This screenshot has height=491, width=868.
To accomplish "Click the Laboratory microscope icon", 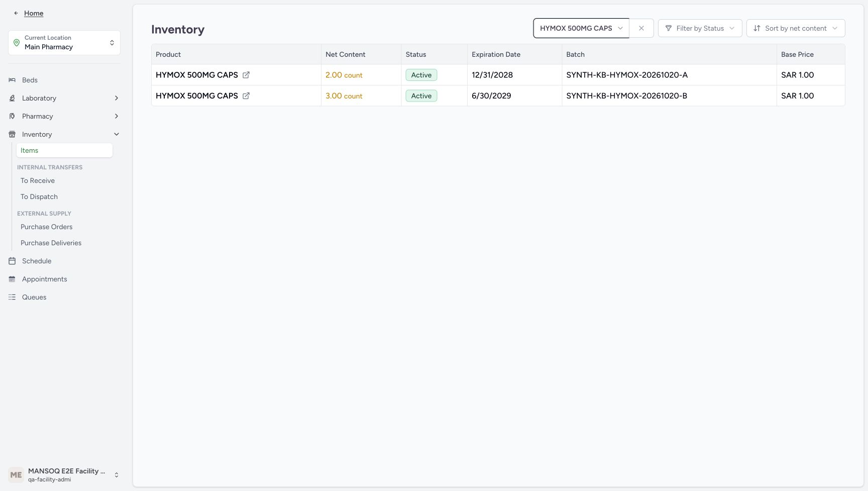I will coord(12,98).
